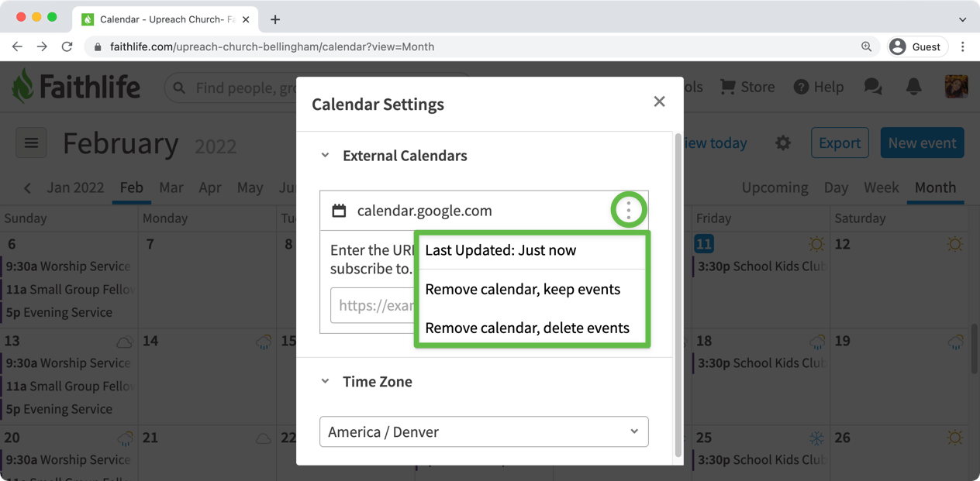Open the user profile avatar
Image resolution: width=980 pixels, height=481 pixels.
pos(956,86)
